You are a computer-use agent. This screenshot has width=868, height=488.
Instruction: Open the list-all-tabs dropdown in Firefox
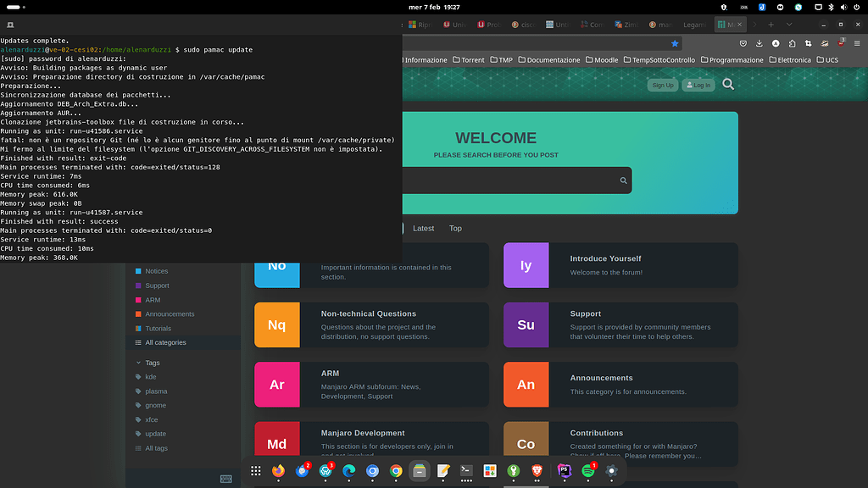789,25
